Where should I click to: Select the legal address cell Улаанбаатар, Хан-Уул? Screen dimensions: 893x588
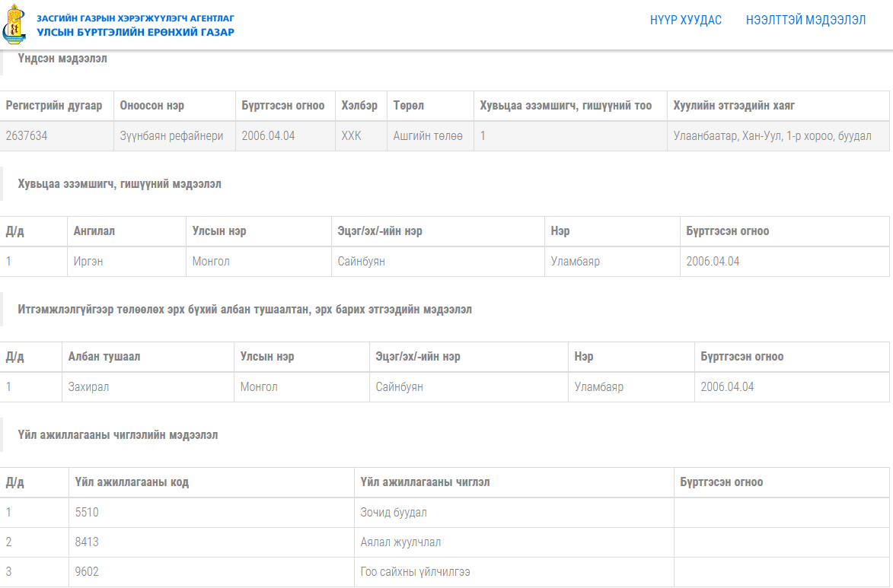pos(771,136)
